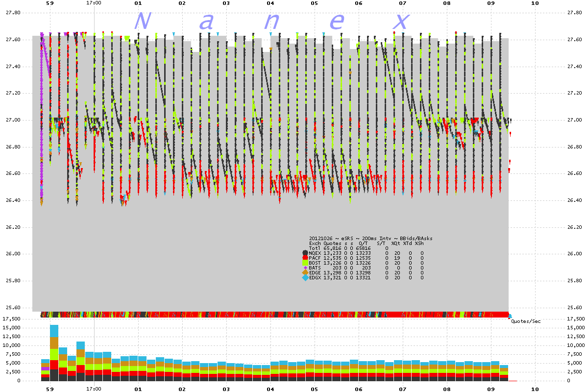Click the 'PACF' exchange label
Screen dimensions: 588x392
315,258
